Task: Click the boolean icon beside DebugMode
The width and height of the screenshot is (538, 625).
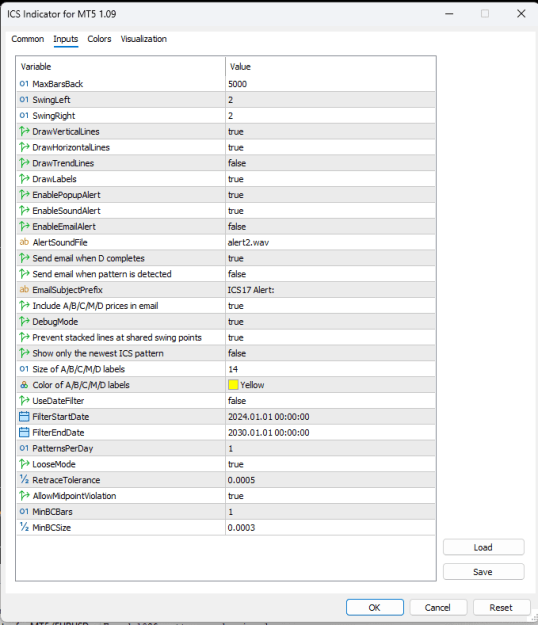Action: click(24, 321)
